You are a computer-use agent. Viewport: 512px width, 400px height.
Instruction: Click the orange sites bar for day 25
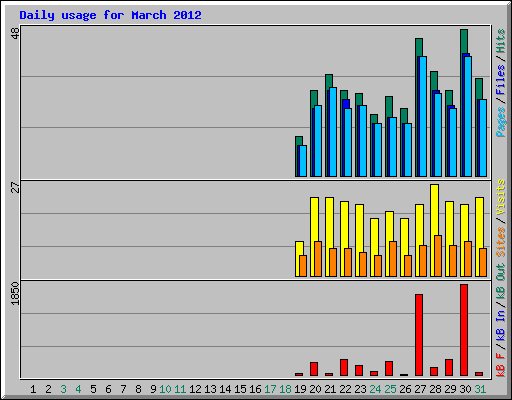pyautogui.click(x=393, y=259)
